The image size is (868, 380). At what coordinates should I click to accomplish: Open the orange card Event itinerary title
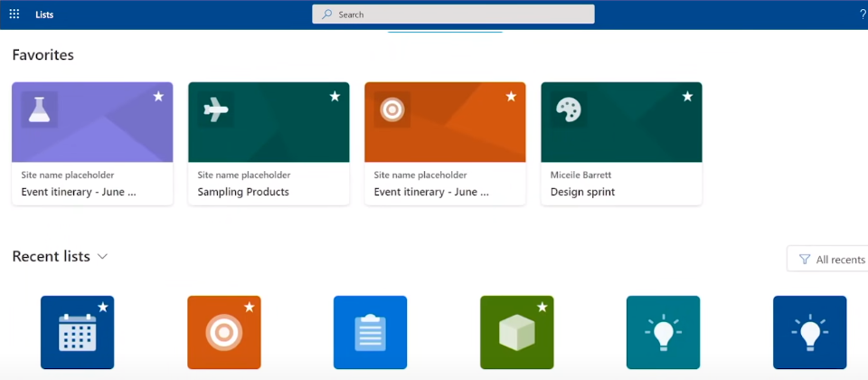pyautogui.click(x=431, y=192)
